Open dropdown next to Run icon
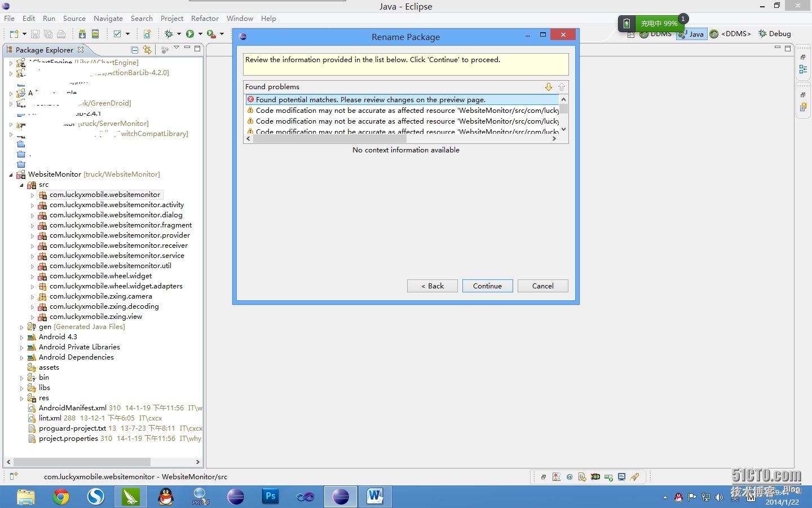The height and width of the screenshot is (508, 812). pyautogui.click(x=200, y=34)
